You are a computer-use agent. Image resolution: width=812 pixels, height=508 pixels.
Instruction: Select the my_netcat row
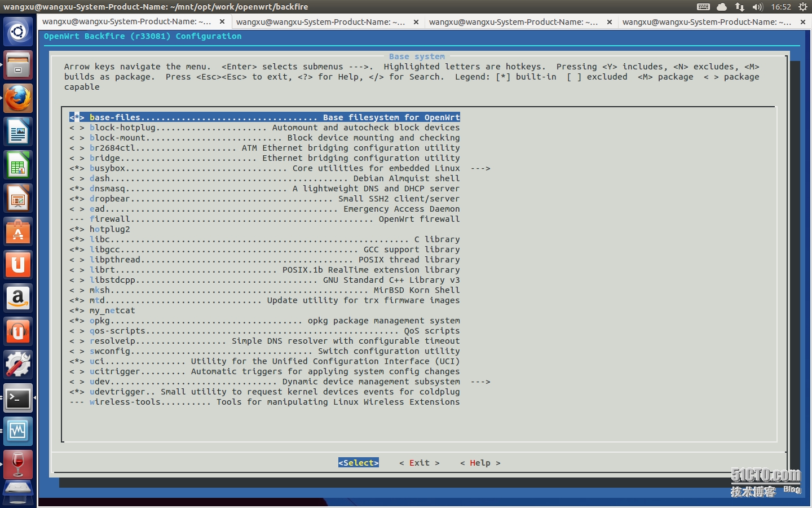102,310
